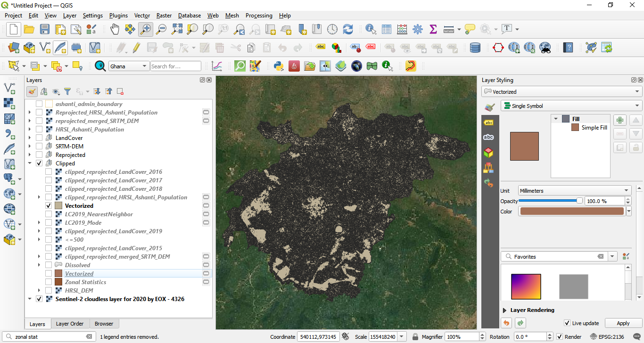Click the Filter Legend funnel icon

pos(67,91)
